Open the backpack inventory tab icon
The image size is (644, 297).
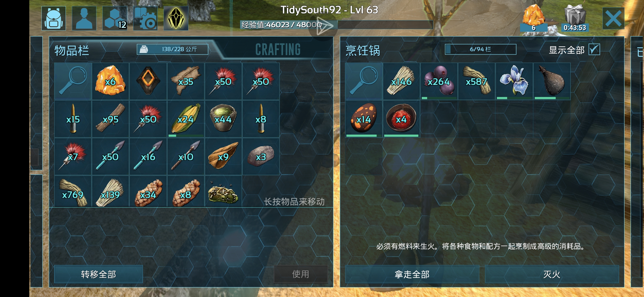[53, 18]
